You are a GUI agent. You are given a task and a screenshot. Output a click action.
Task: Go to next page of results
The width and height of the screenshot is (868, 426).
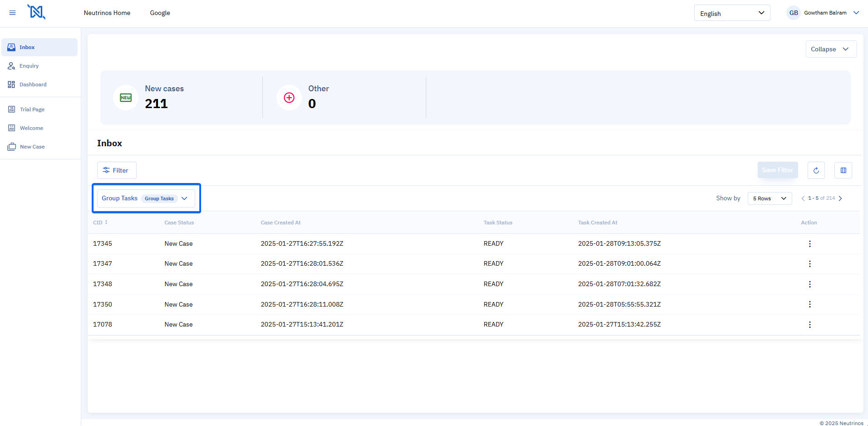[x=840, y=198]
